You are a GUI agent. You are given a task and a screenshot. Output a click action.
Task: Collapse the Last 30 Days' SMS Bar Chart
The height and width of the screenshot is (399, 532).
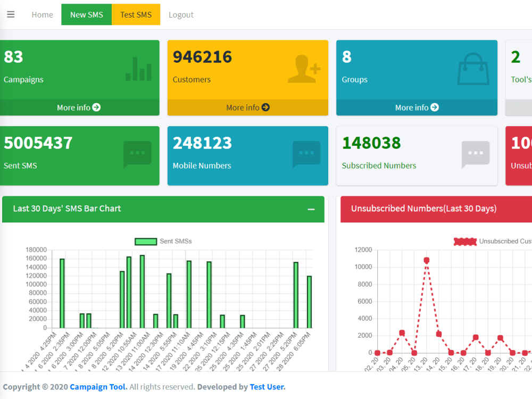(x=311, y=209)
